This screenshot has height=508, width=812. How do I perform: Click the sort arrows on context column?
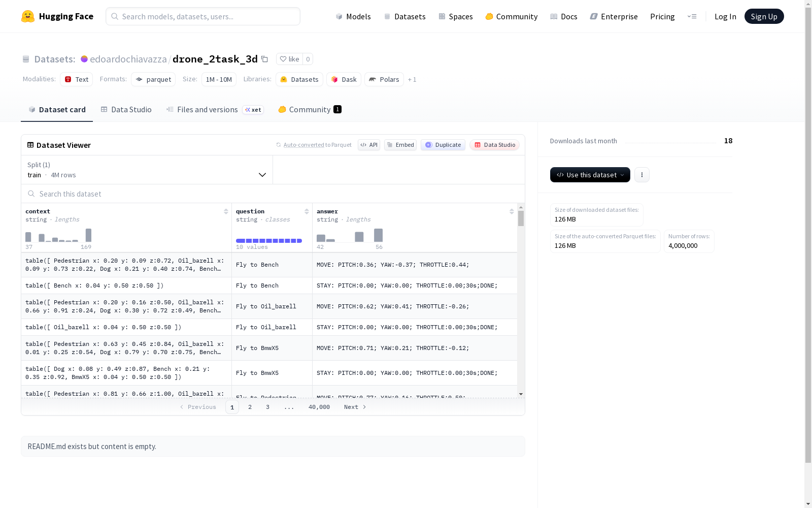pyautogui.click(x=226, y=211)
